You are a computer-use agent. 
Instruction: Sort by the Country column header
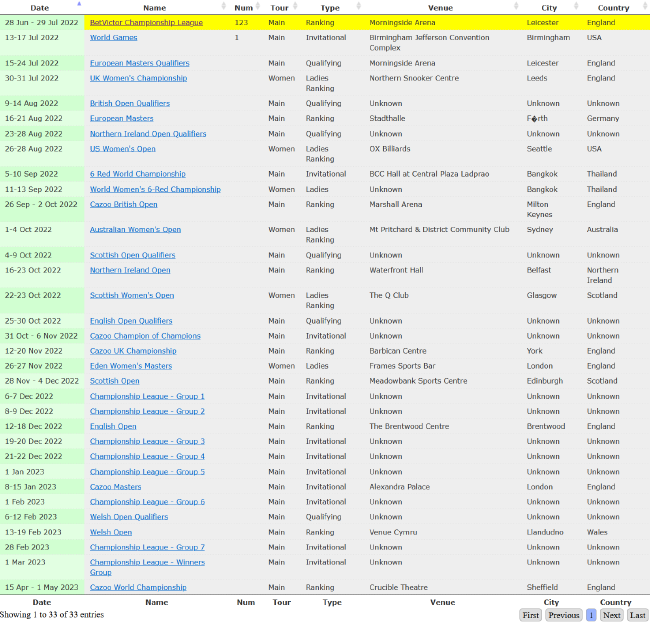616,7
